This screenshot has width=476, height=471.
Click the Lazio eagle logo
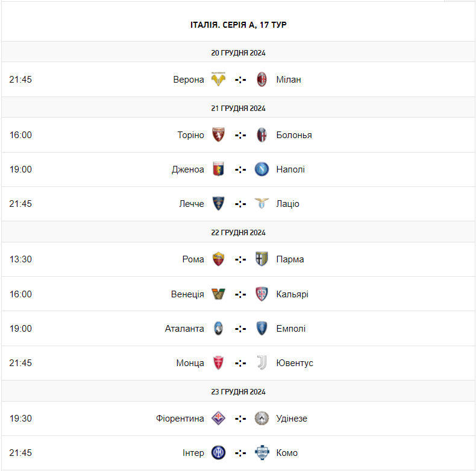tap(261, 204)
